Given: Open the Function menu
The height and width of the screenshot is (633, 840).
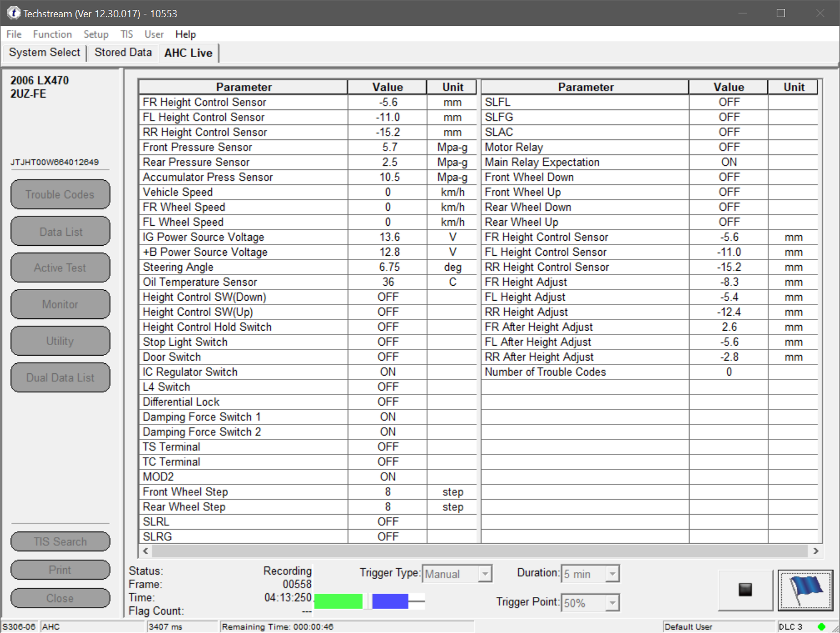Looking at the screenshot, I should point(52,34).
